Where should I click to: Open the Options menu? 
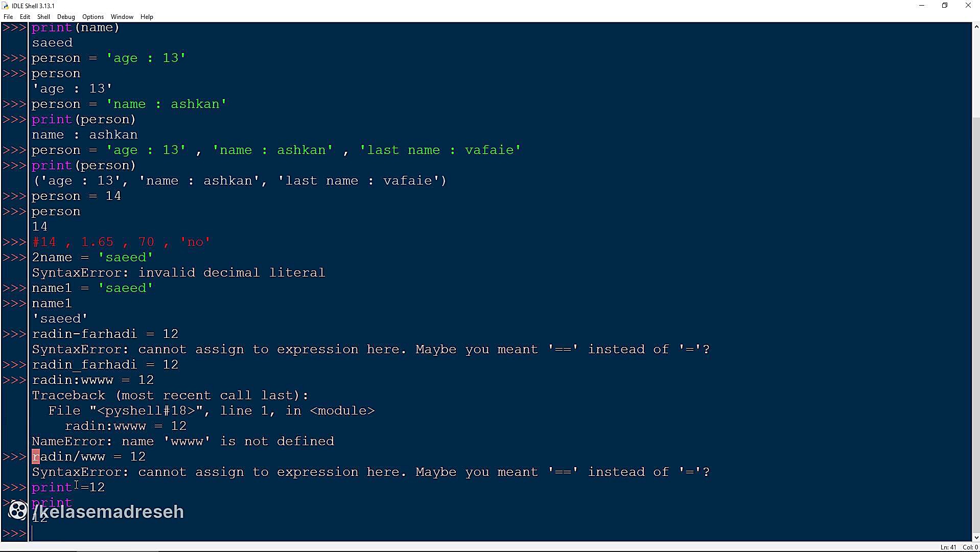coord(93,17)
